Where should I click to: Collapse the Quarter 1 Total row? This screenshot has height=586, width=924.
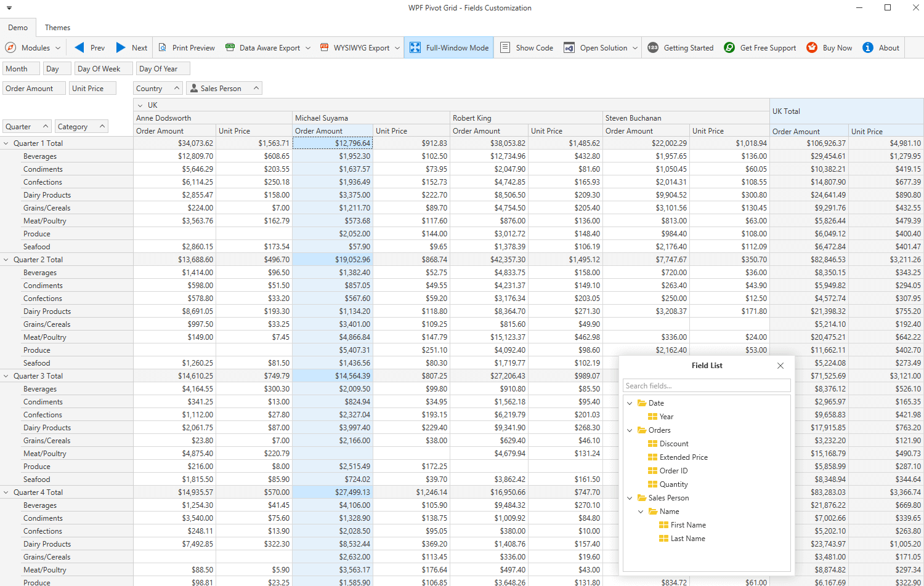7,143
